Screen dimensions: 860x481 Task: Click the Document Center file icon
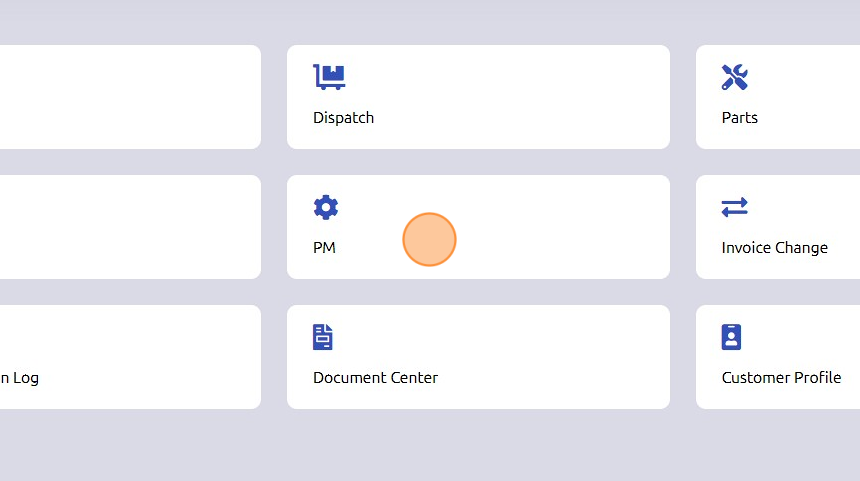pyautogui.click(x=322, y=337)
